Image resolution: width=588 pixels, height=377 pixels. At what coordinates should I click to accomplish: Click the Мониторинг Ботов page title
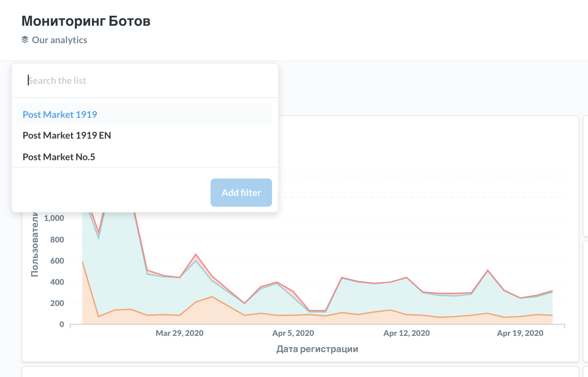point(86,20)
